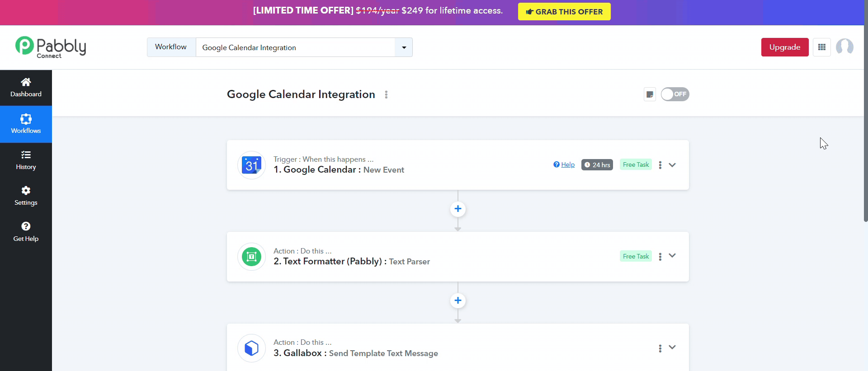Open the Workflow selector dropdown
Image resolution: width=868 pixels, height=371 pixels.
tap(404, 47)
